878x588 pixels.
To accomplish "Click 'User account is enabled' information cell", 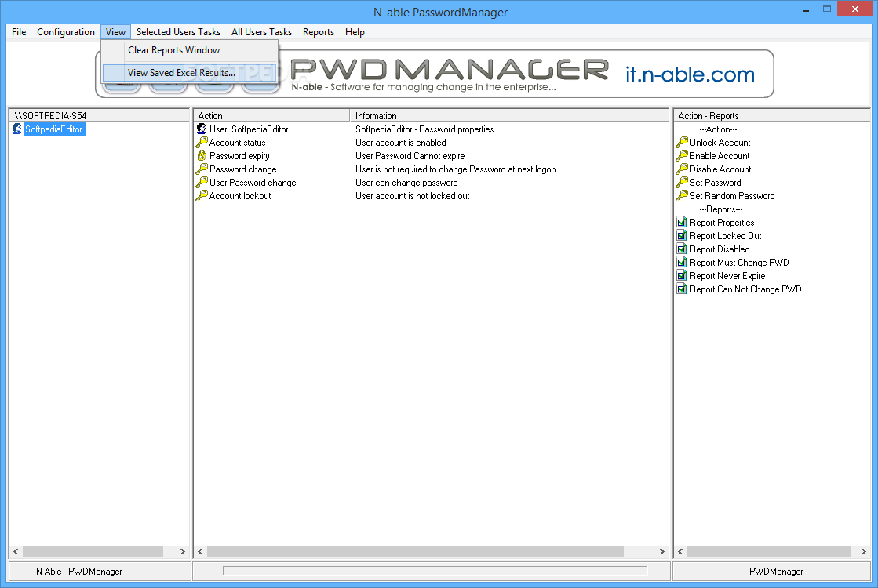I will pos(400,143).
